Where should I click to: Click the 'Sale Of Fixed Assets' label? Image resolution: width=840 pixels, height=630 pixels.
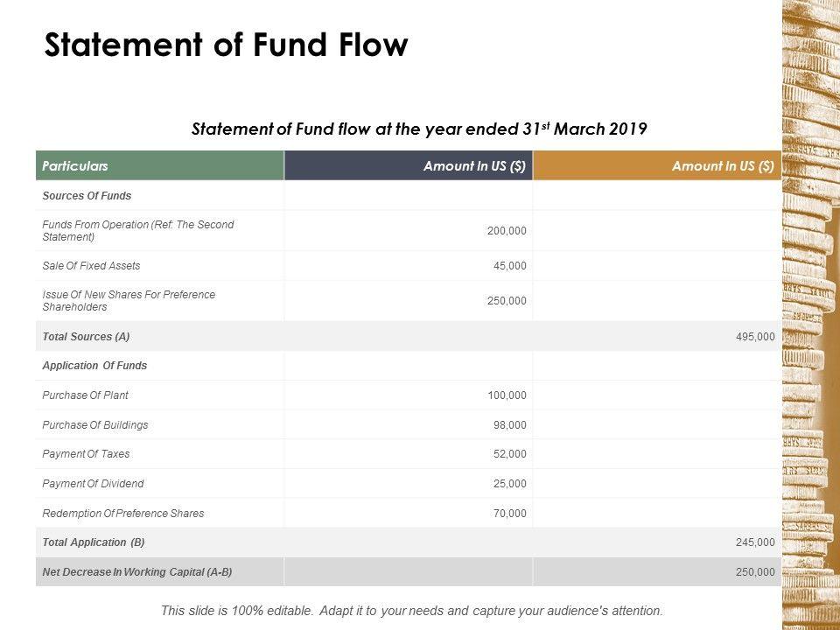click(x=91, y=265)
